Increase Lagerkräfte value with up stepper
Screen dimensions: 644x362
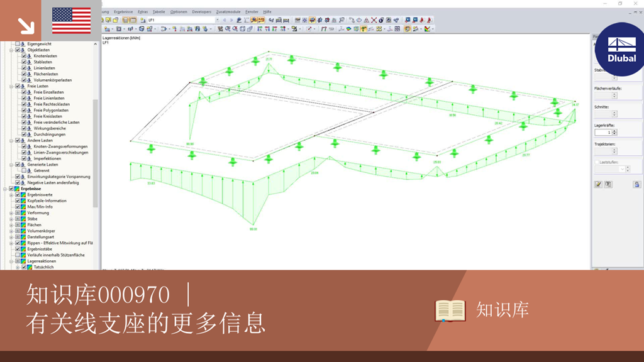pyautogui.click(x=614, y=131)
